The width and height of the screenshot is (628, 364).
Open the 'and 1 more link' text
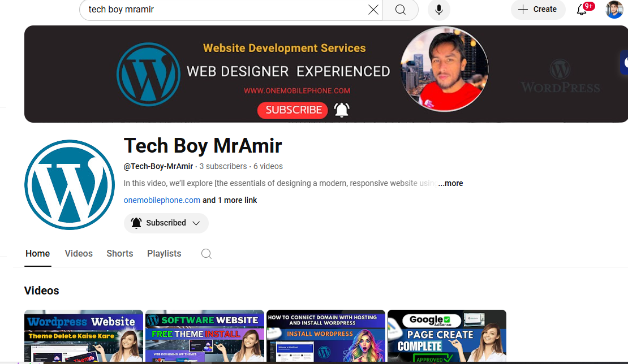pos(230,200)
